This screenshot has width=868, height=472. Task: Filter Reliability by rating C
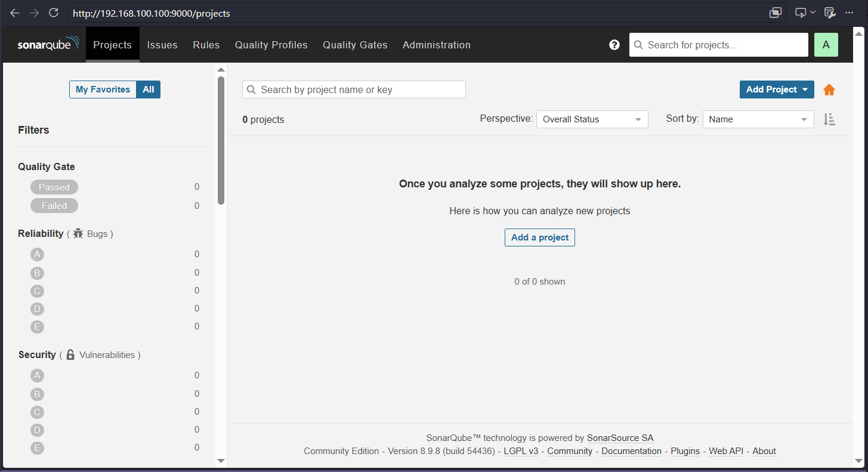pos(38,291)
